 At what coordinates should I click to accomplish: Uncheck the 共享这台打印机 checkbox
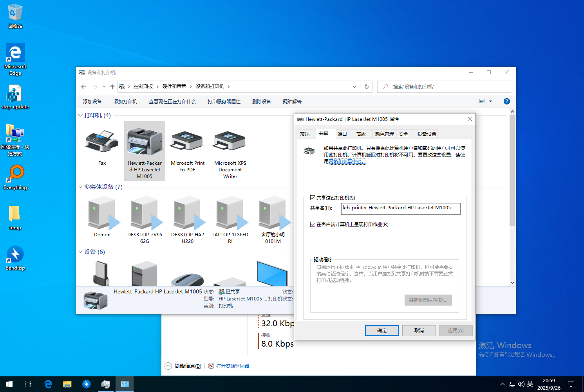(313, 198)
